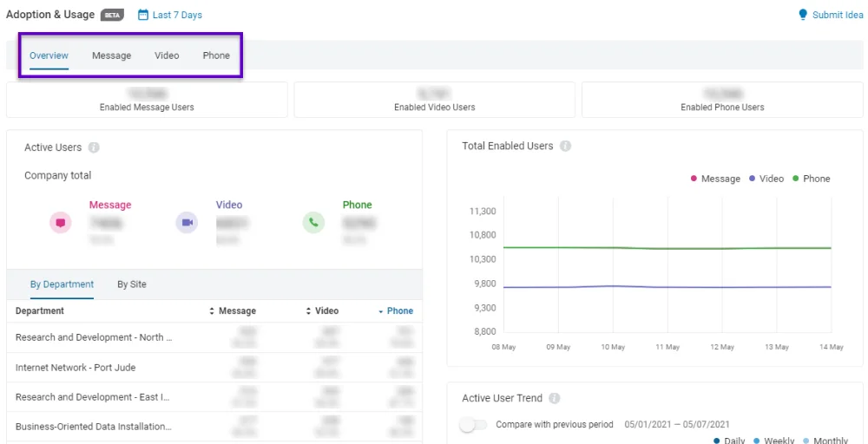Screen dimensions: 868x444
Task: Select the By Department tab
Action: (62, 284)
